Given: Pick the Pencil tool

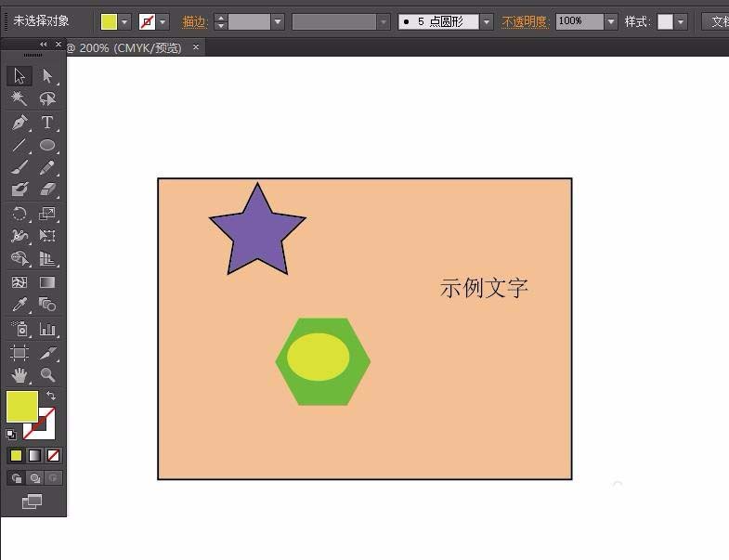Looking at the screenshot, I should click(x=47, y=167).
